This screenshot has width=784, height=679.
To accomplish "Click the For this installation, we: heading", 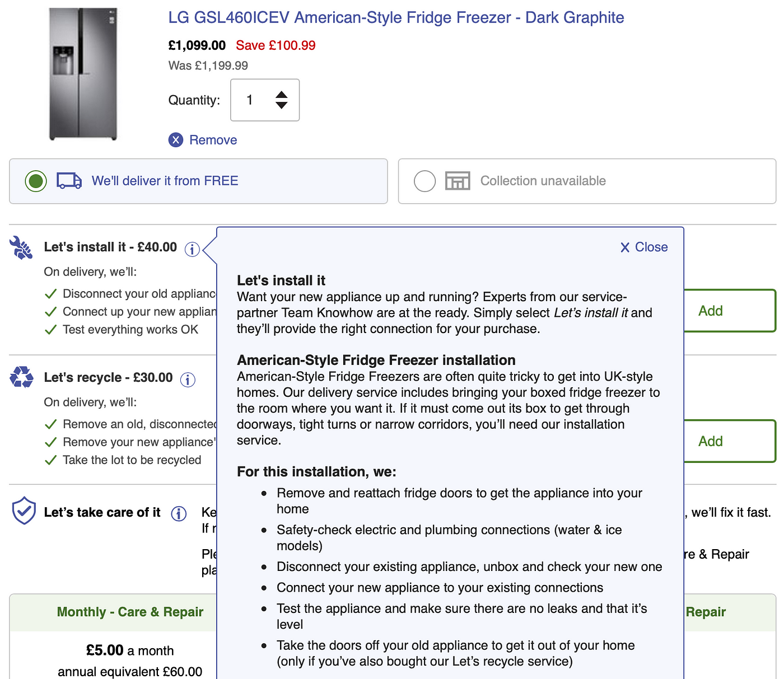I will (316, 471).
